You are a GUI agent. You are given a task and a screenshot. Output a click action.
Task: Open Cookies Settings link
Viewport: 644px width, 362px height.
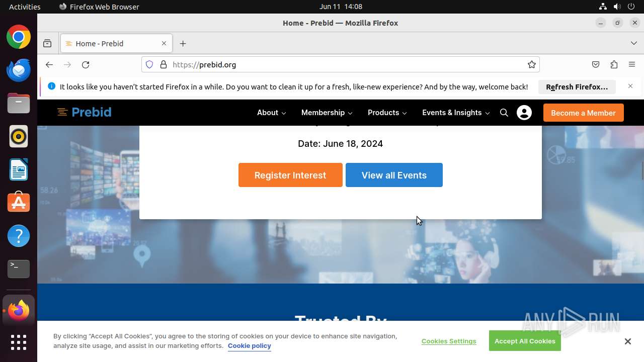449,341
